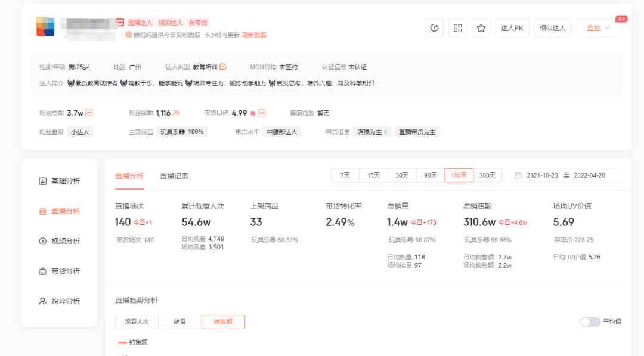Open the date range picker

coord(565,175)
